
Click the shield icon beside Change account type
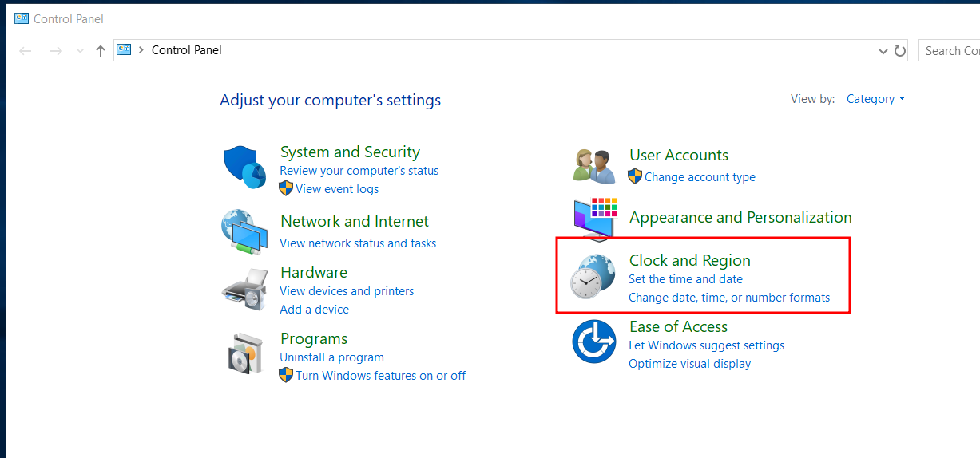[635, 176]
